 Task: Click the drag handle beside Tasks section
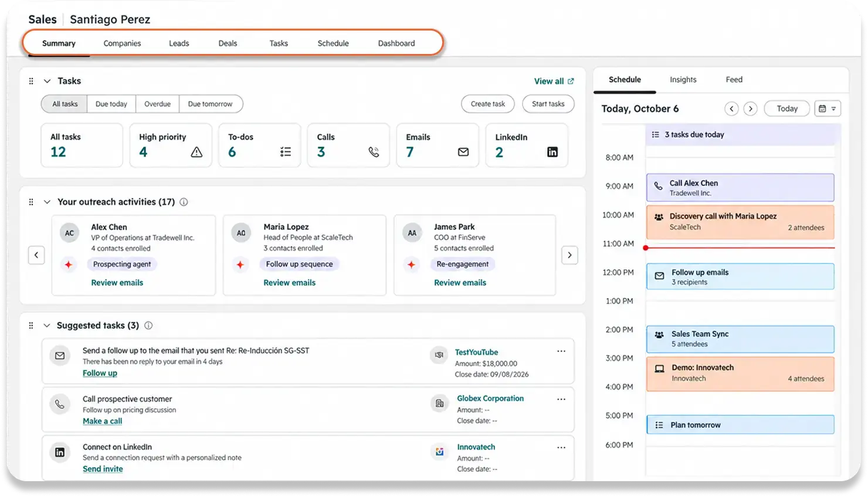[31, 81]
